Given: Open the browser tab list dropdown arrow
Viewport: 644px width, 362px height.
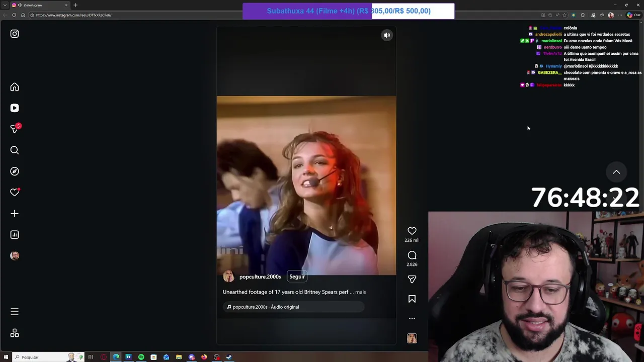Looking at the screenshot, I should click(x=5, y=5).
